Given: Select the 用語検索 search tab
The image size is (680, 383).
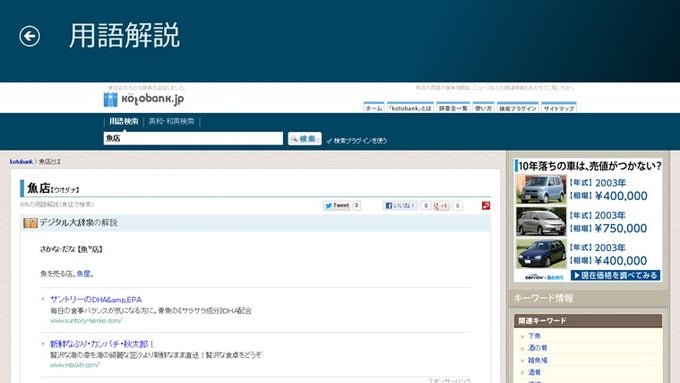Looking at the screenshot, I should 124,121.
